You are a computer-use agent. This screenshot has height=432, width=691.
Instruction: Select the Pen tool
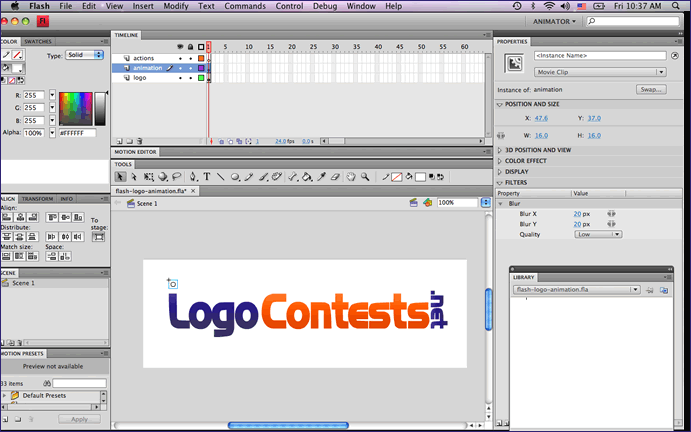[193, 177]
